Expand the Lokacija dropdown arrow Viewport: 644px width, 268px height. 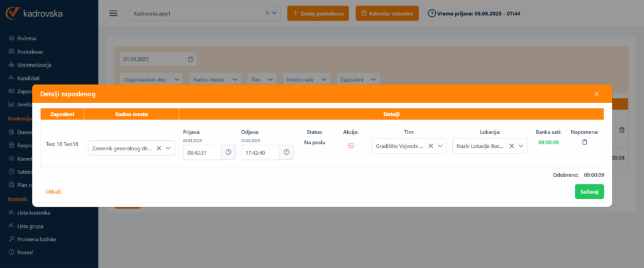pyautogui.click(x=521, y=146)
